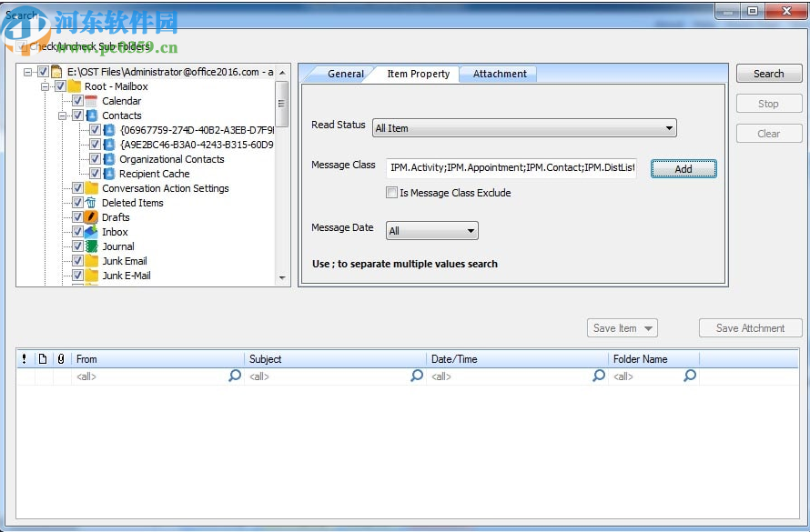810x532 pixels.
Task: Open the Message Date dropdown
Action: tap(472, 231)
